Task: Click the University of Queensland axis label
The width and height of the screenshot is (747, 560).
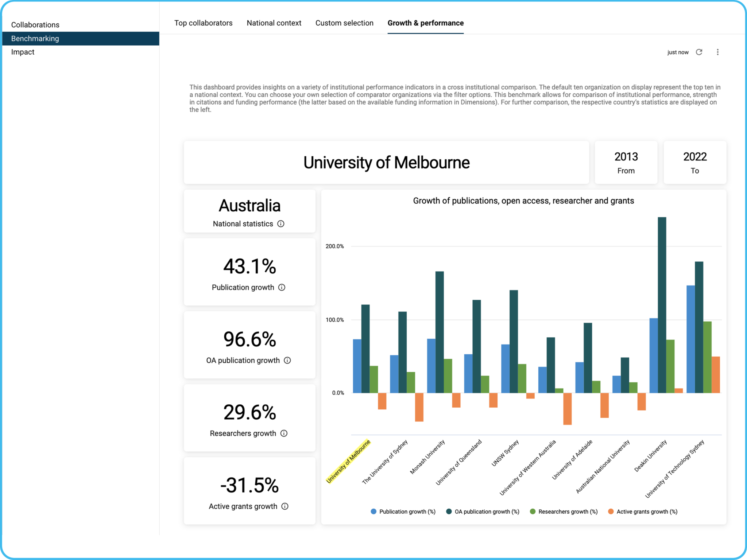Action: click(x=458, y=462)
